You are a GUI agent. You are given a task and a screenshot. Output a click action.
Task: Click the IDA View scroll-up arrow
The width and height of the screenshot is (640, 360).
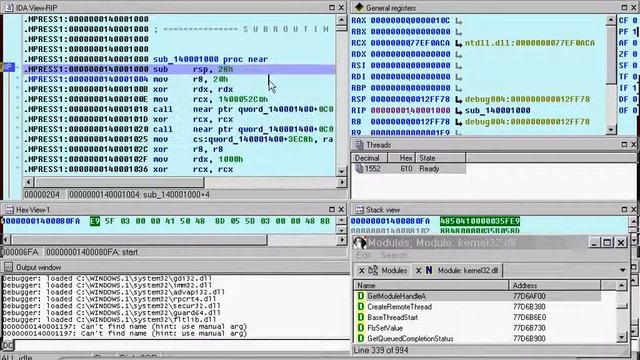[x=342, y=20]
